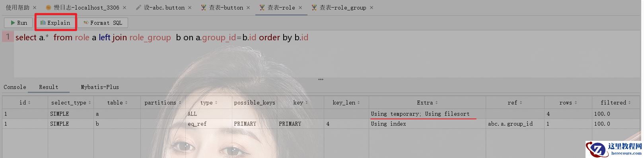Sort by the filtered column arrow
The height and width of the screenshot is (158, 644).
click(x=629, y=103)
